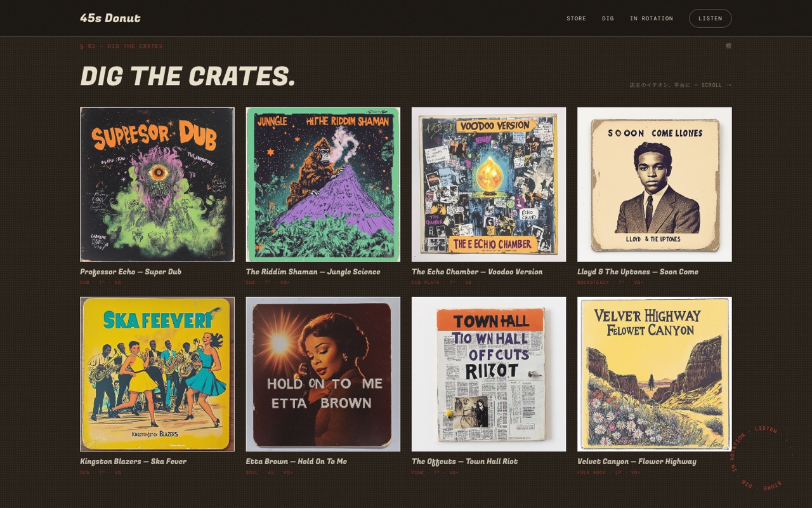Open the Etta Brown Hold On To Me cover
This screenshot has width=812, height=508.
323,374
